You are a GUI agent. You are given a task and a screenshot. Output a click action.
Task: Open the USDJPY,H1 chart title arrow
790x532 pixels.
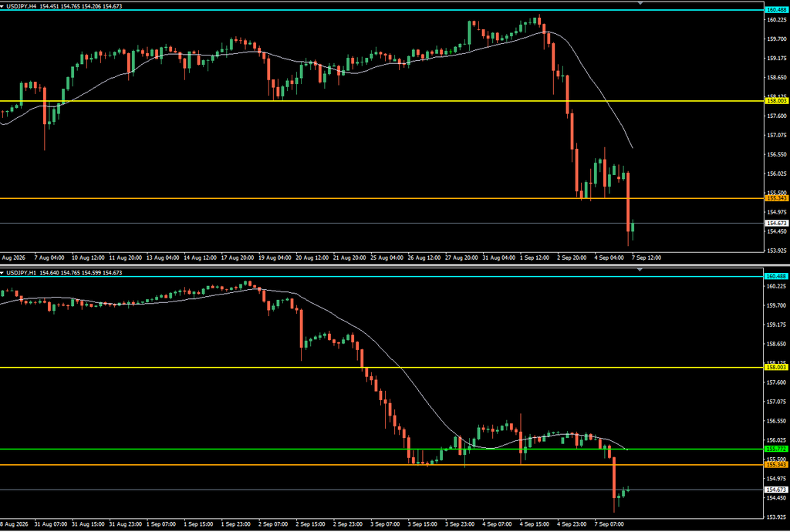click(2, 273)
